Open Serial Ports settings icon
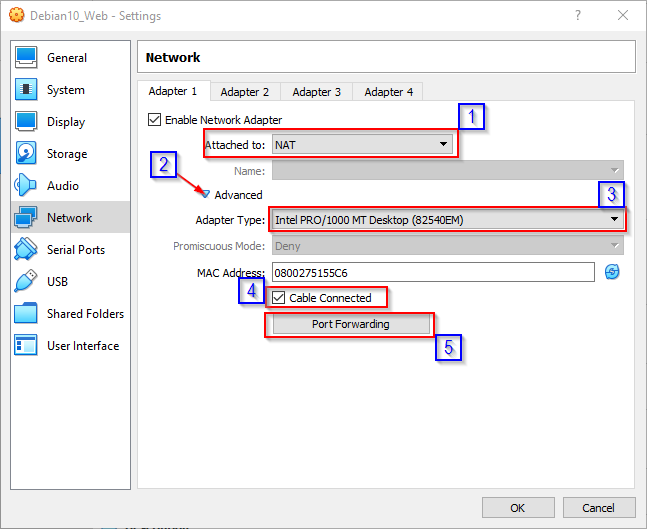This screenshot has height=529, width=647. pos(27,250)
